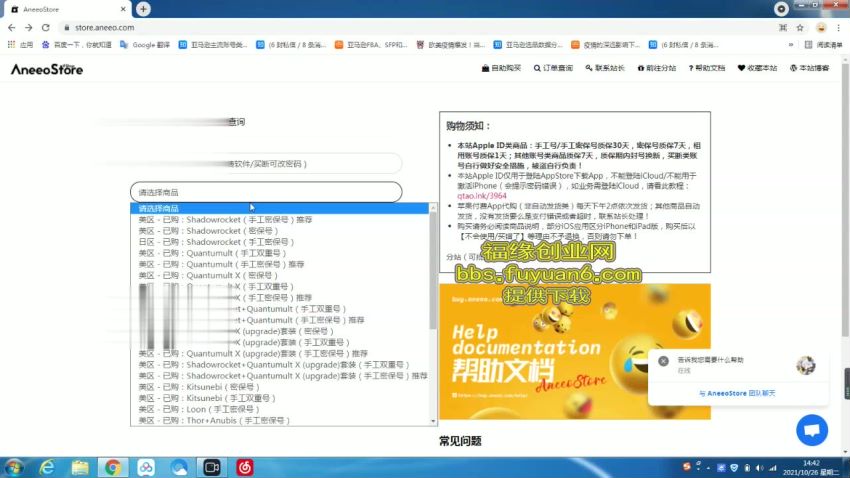Open the 联系站长 nav item
The image size is (850, 478).
[605, 68]
